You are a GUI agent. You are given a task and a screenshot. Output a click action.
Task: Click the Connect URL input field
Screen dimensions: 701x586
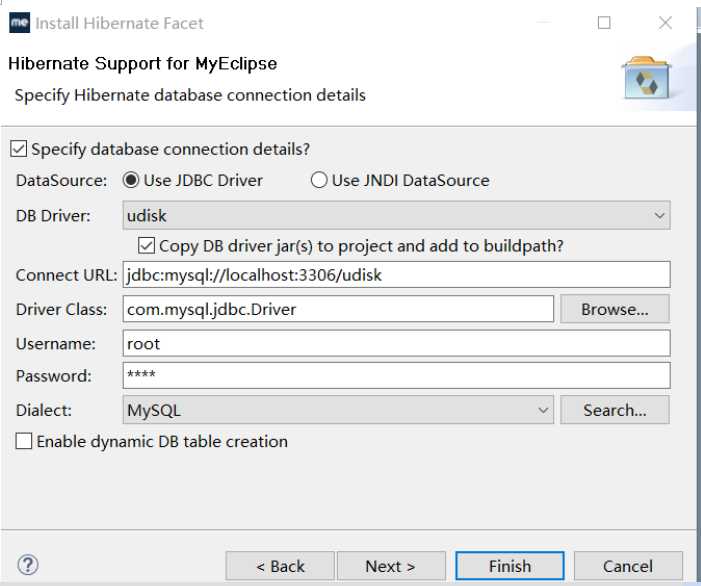click(x=396, y=274)
